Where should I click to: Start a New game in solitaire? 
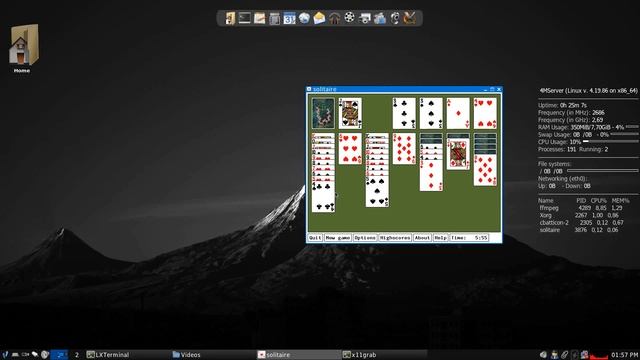(338, 238)
